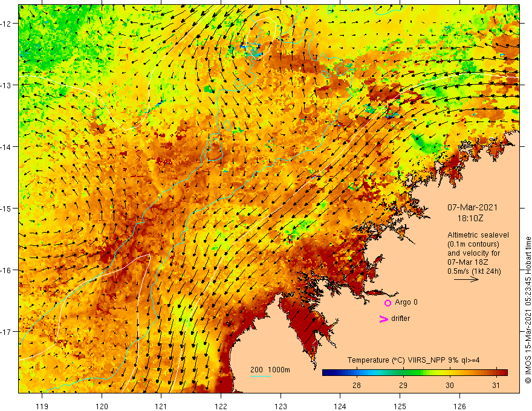Click the "07-Mar 18Z" text line
Image resolution: width=532 pixels, height=411 pixels.
(x=467, y=262)
